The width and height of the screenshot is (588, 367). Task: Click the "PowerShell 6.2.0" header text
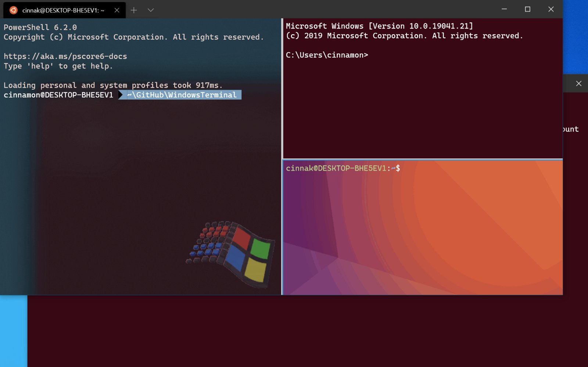40,27
